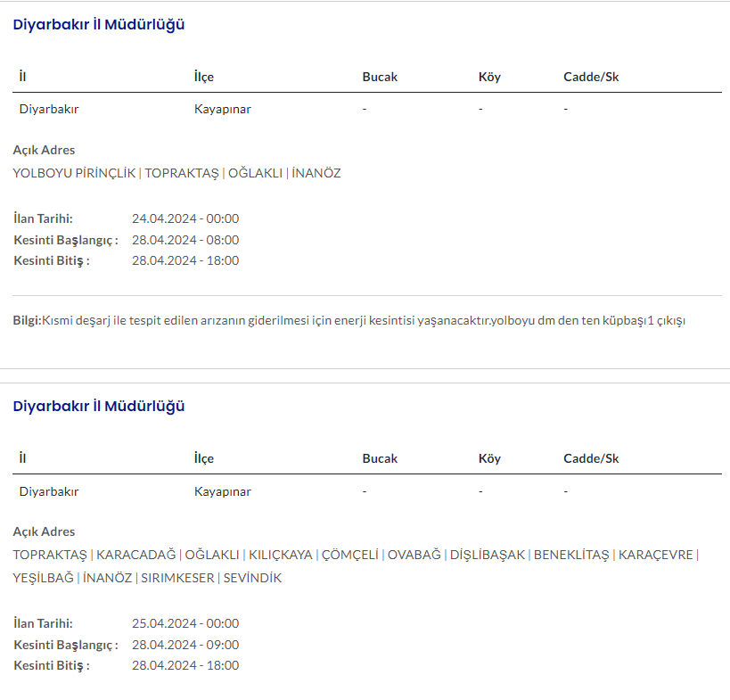Click the Bucak column header in first table
The image size is (730, 700).
coord(380,77)
